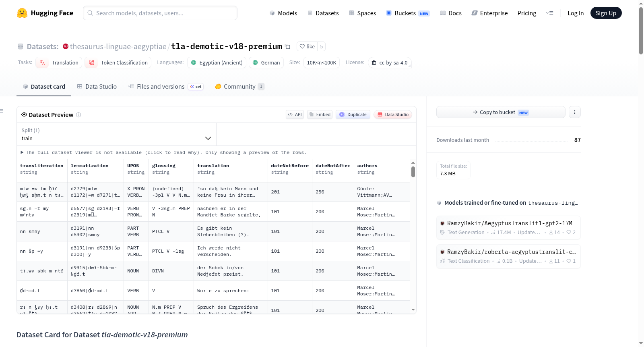Screen dimensions: 644x347
Task: Click the Datasets breadcrumb label
Action: click(x=43, y=46)
